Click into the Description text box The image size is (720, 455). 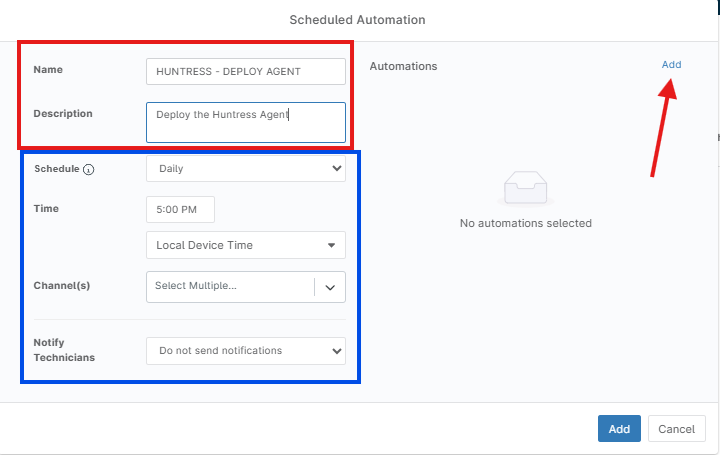[246, 122]
